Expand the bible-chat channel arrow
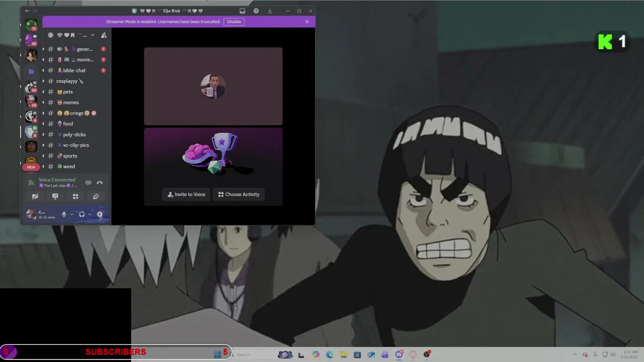Image resolution: width=644 pixels, height=362 pixels. coord(43,70)
